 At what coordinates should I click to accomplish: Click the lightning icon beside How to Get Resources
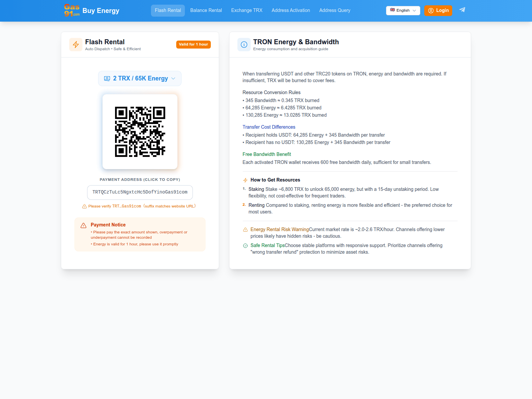[x=245, y=180]
